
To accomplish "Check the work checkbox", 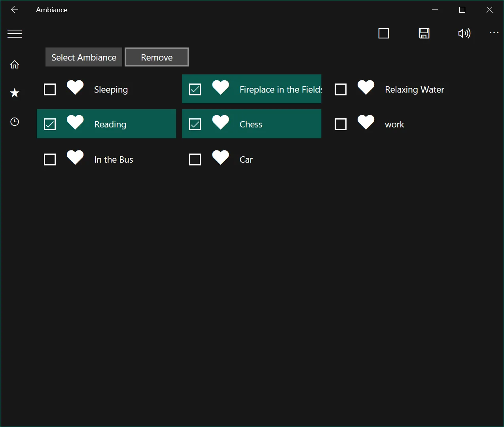I will coord(341,124).
